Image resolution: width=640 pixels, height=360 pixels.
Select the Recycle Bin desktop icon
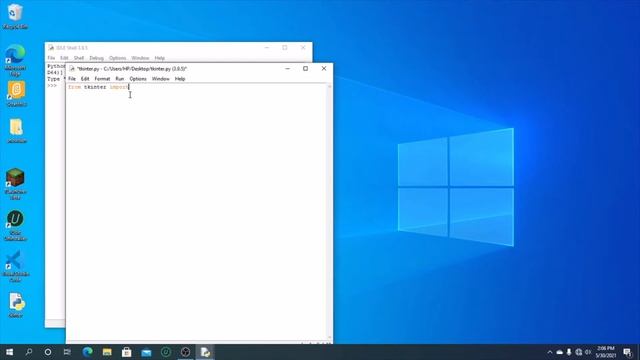(x=15, y=16)
